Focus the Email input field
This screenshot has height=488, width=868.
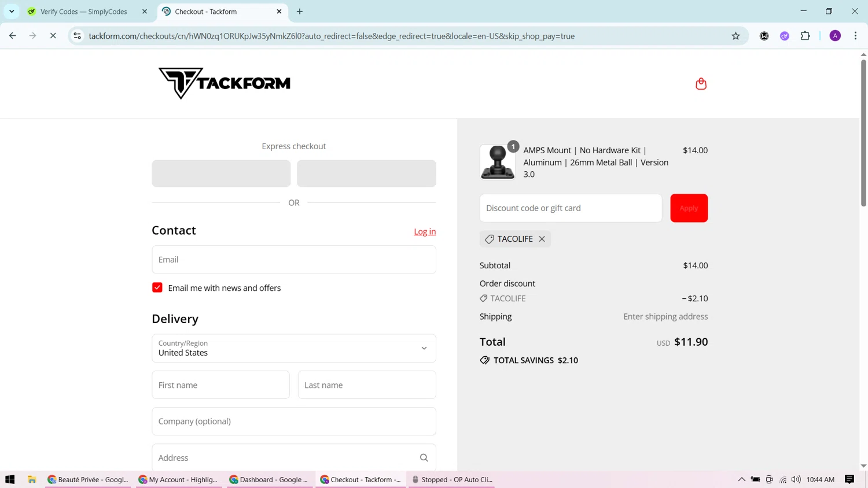[x=294, y=260]
